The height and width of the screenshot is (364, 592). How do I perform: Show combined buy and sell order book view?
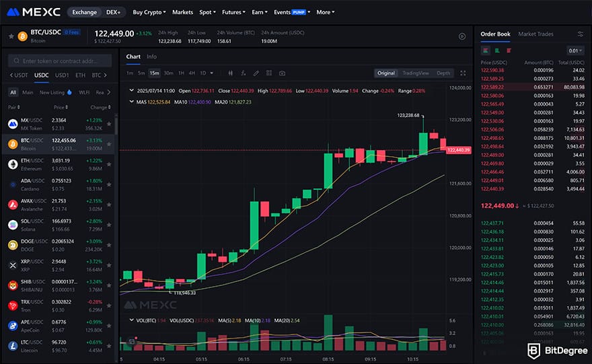(x=486, y=50)
